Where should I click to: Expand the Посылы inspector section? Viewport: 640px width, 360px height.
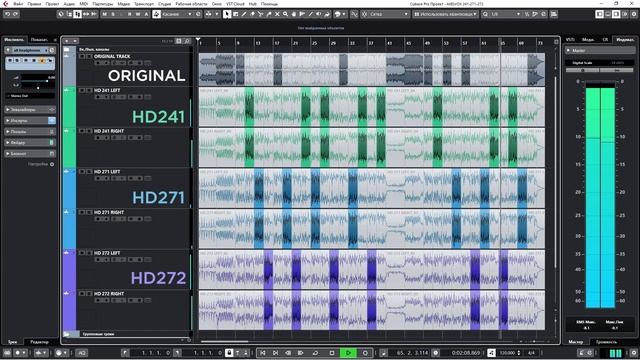pyautogui.click(x=30, y=131)
